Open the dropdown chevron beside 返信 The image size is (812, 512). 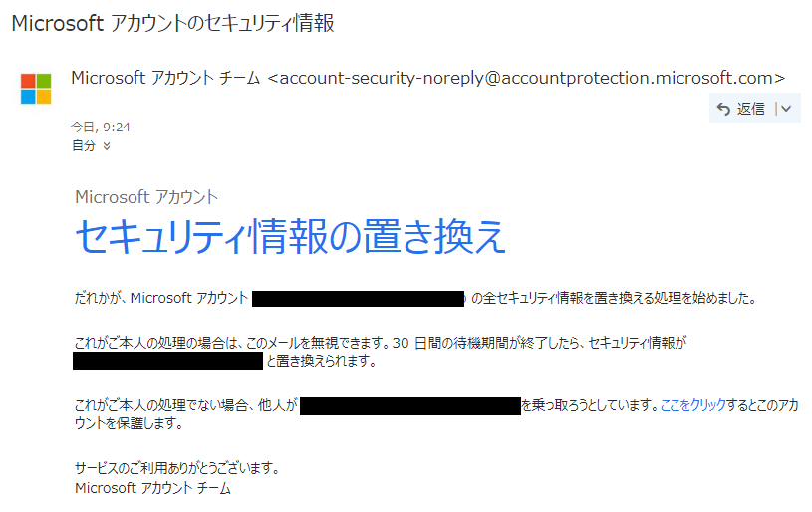click(786, 109)
